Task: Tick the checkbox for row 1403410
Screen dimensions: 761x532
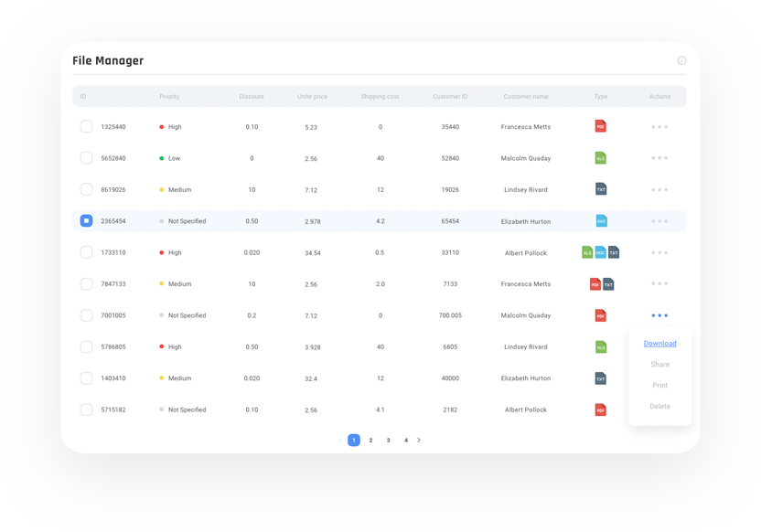Action: coord(86,378)
